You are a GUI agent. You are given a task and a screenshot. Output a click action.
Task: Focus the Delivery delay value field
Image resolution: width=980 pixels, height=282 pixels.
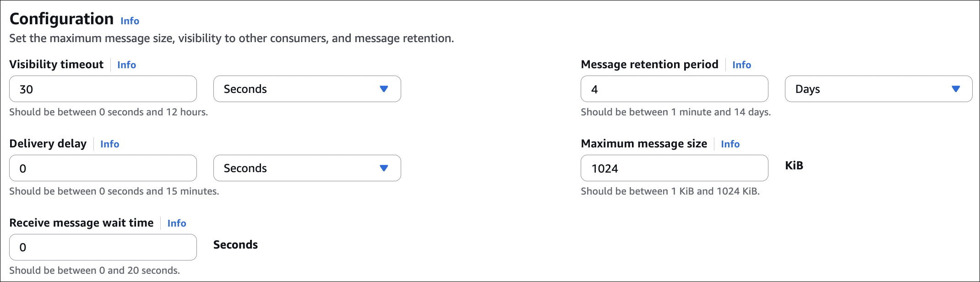(103, 168)
